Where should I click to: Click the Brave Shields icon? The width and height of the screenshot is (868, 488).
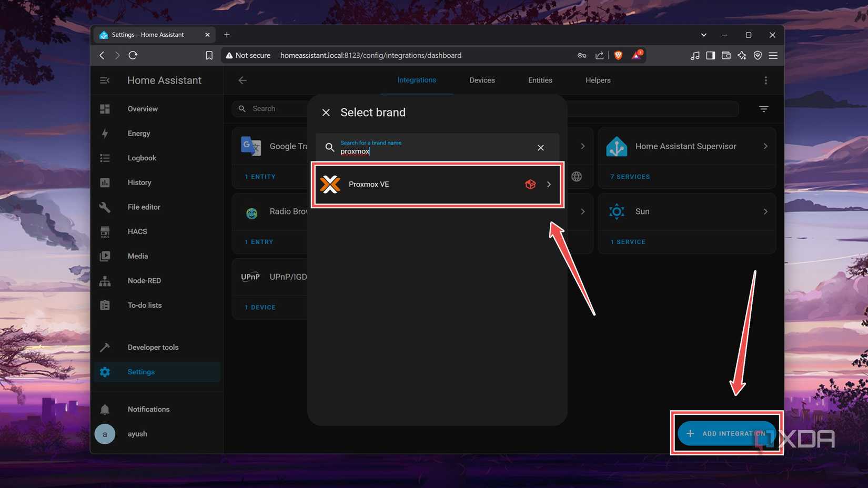pyautogui.click(x=618, y=55)
